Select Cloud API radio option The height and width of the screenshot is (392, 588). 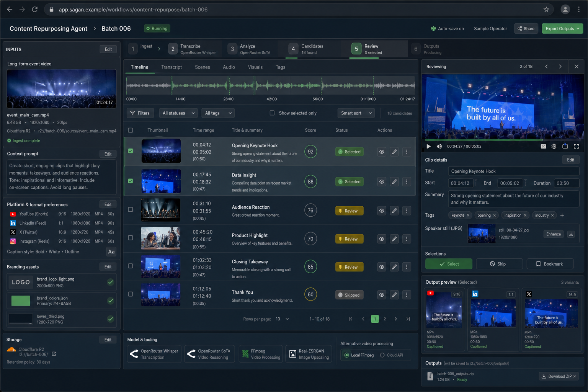(x=382, y=355)
